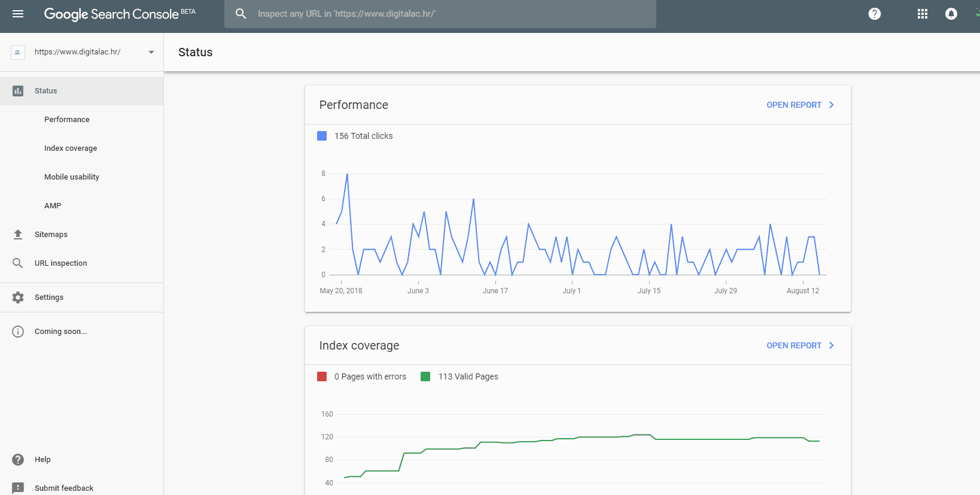Select Mobile usability in the sidebar
980x495 pixels.
click(72, 177)
